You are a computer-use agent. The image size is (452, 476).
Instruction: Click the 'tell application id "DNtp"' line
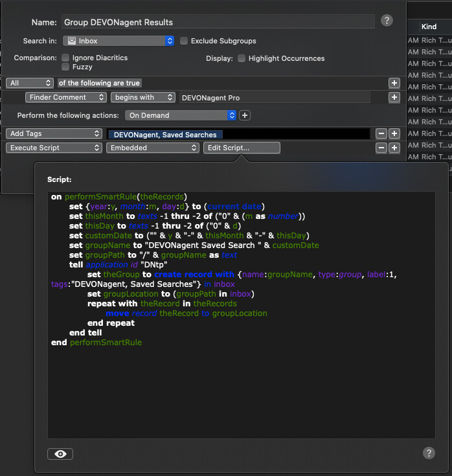point(118,265)
